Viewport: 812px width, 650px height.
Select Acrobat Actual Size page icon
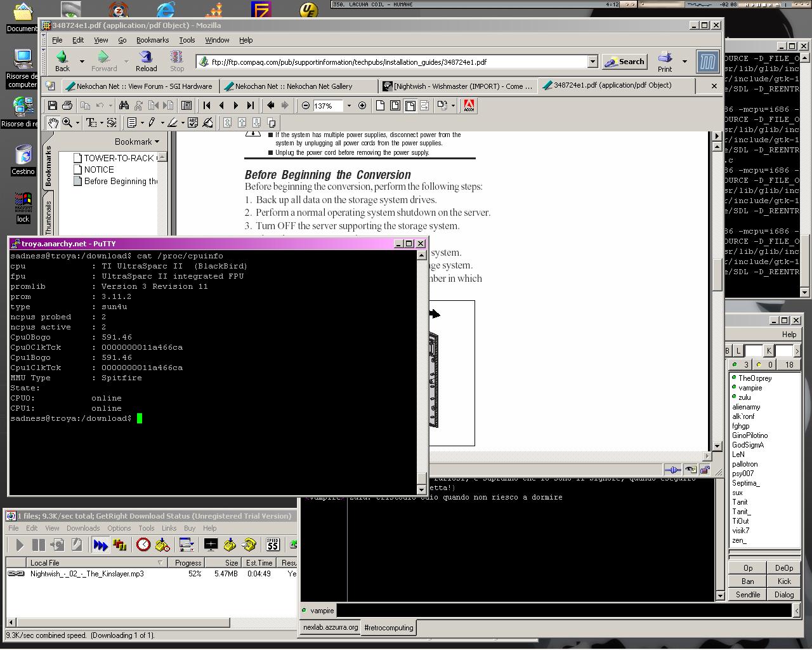pos(381,105)
